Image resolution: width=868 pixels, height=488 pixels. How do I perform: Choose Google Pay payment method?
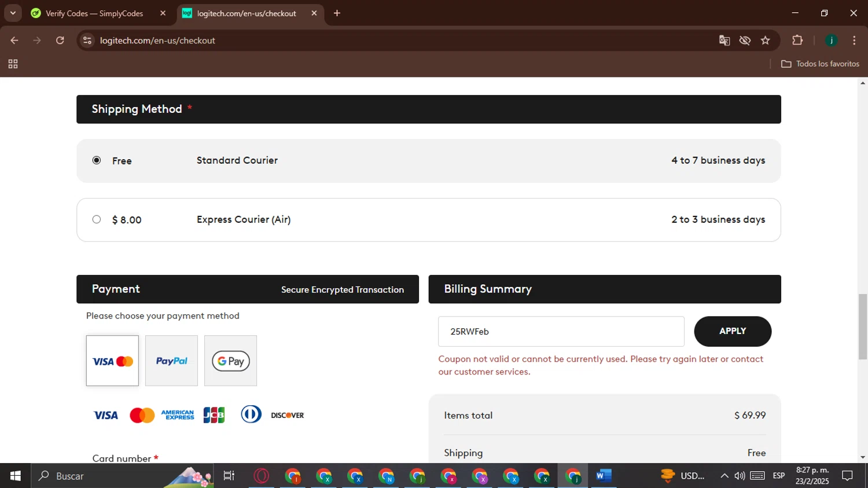[230, 361]
